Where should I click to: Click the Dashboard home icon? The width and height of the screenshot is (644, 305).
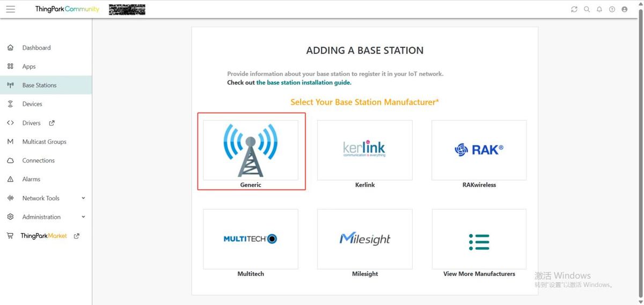10,48
